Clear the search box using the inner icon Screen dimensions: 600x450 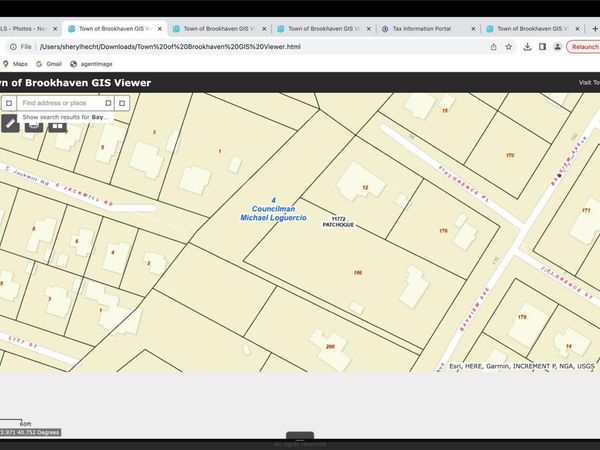point(105,103)
